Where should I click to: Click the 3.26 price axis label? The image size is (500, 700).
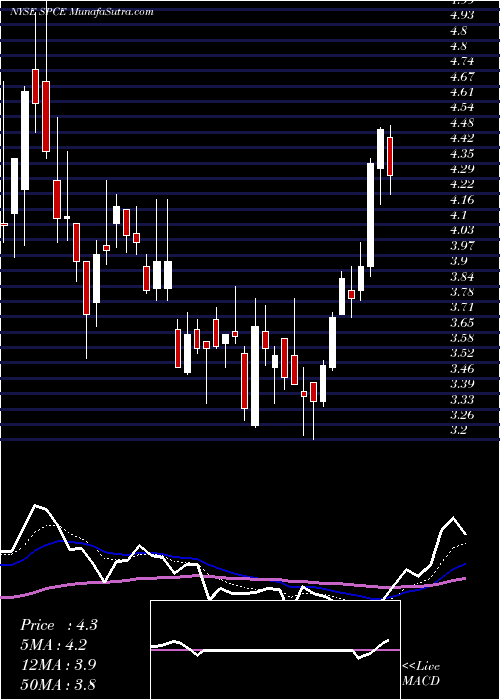[462, 415]
